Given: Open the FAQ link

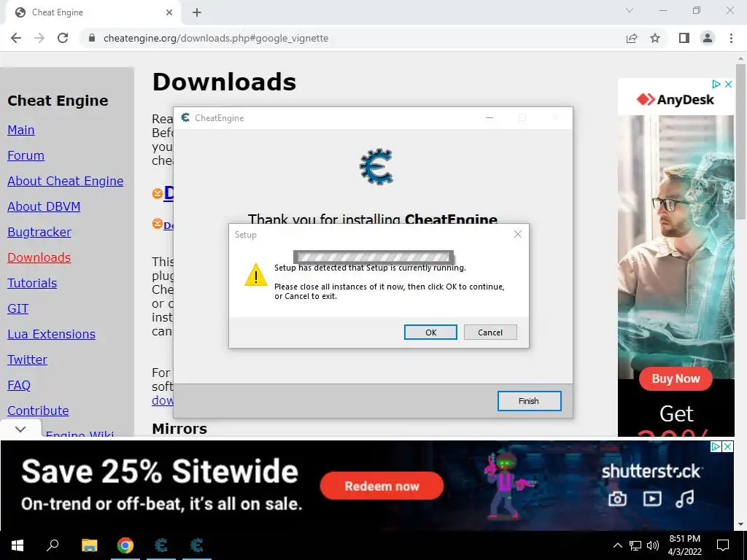Looking at the screenshot, I should pyautogui.click(x=19, y=385).
